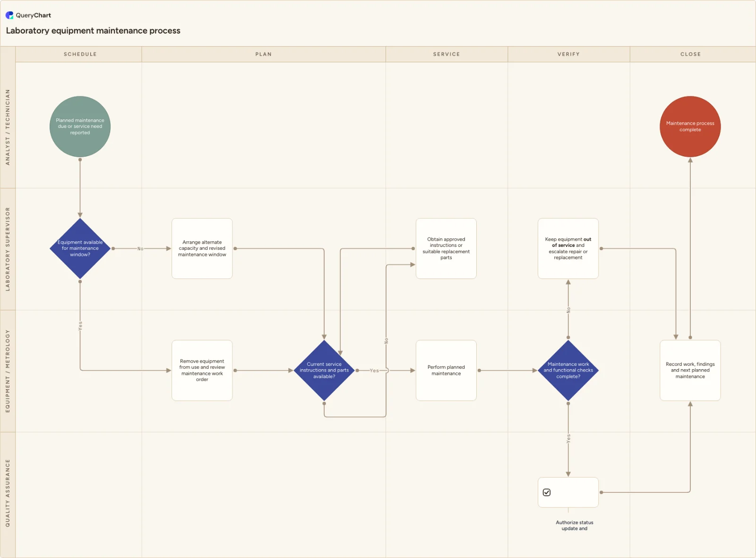
Task: Select the 'Arrange alternate capacity' box
Action: tap(202, 248)
